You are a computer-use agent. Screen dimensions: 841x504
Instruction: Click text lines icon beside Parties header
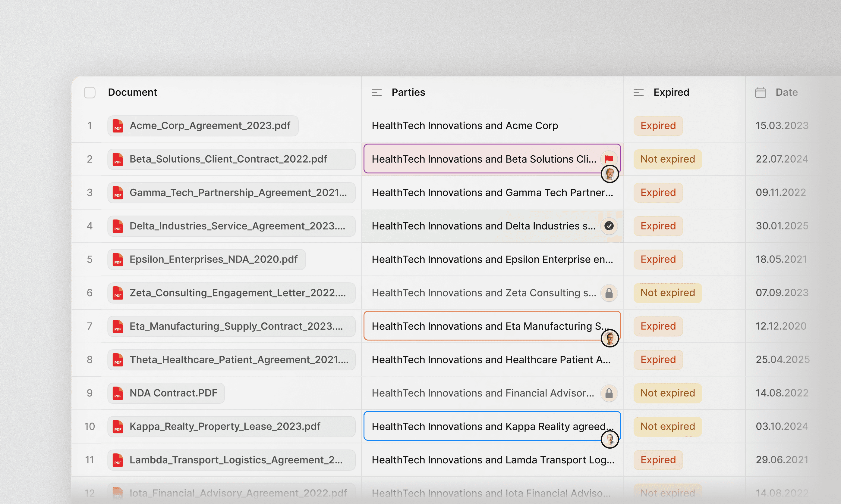click(376, 92)
